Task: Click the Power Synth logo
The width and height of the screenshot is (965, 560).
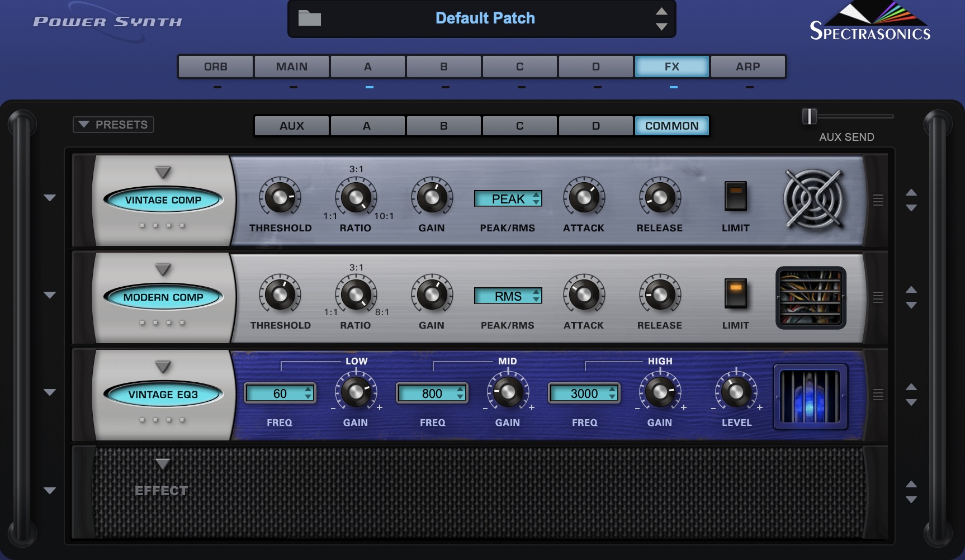Action: click(107, 22)
